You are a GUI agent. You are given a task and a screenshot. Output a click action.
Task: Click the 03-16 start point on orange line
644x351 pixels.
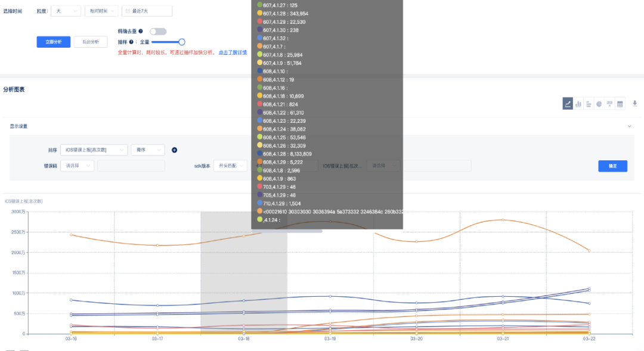(71, 235)
